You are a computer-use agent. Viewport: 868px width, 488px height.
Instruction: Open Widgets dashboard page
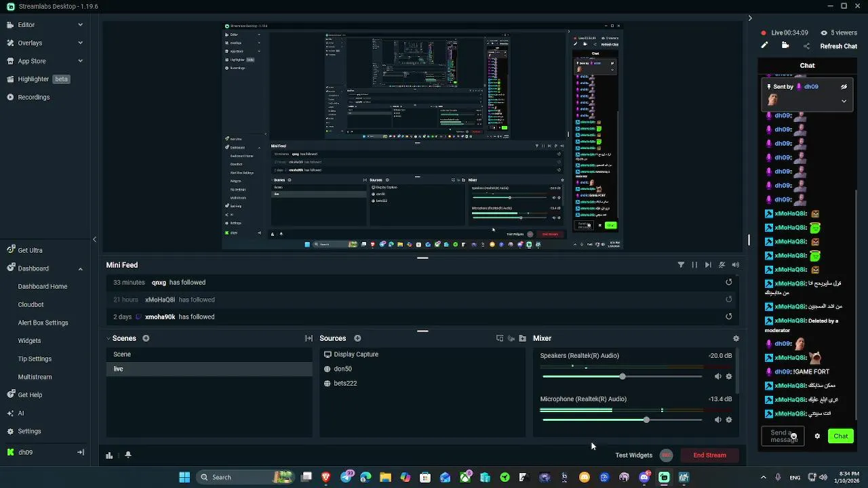click(x=29, y=341)
